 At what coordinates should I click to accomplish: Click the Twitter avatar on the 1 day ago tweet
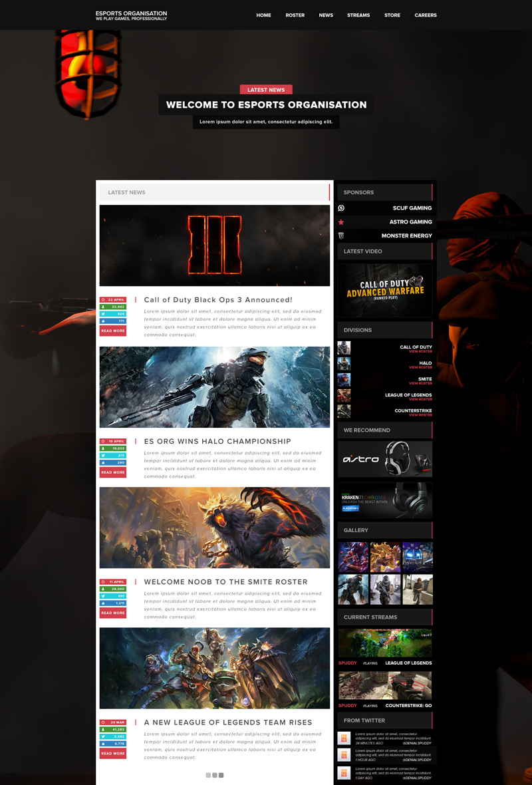(344, 772)
